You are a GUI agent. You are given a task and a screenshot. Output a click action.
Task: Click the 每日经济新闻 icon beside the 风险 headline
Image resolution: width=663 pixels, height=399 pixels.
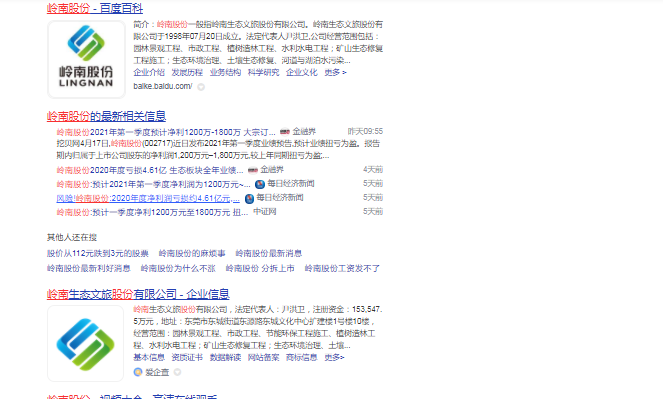click(x=249, y=198)
